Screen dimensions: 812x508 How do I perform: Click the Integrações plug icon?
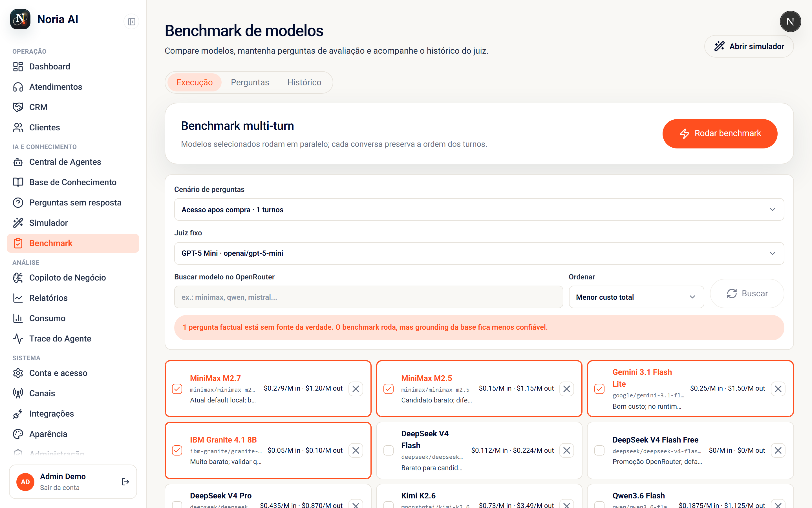(x=18, y=413)
